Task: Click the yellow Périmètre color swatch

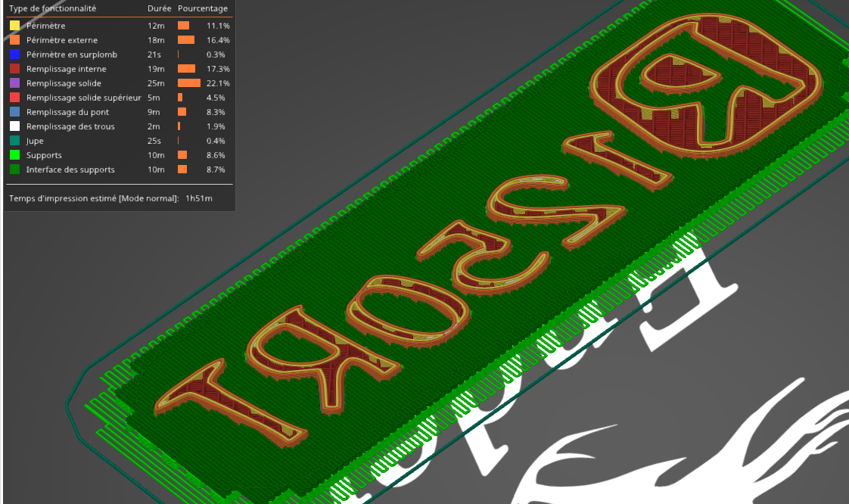Action: pyautogui.click(x=14, y=26)
